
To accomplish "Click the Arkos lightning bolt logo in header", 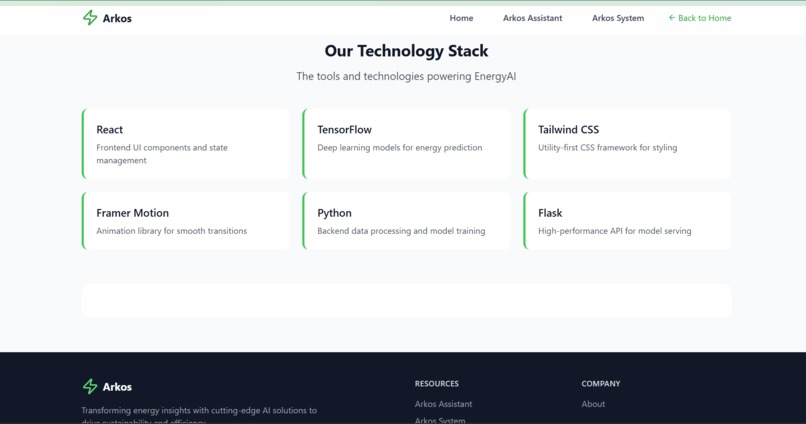I will [x=90, y=18].
